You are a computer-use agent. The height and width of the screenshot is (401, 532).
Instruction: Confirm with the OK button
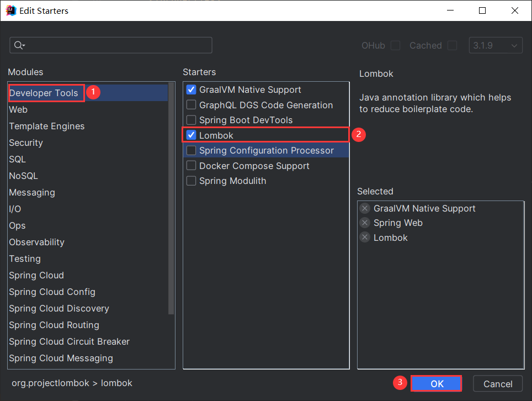pyautogui.click(x=437, y=384)
